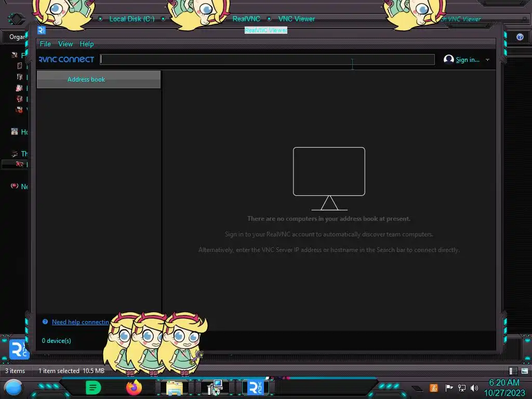Click the Sign in link
Viewport: 532px width, 399px height.
pyautogui.click(x=467, y=60)
